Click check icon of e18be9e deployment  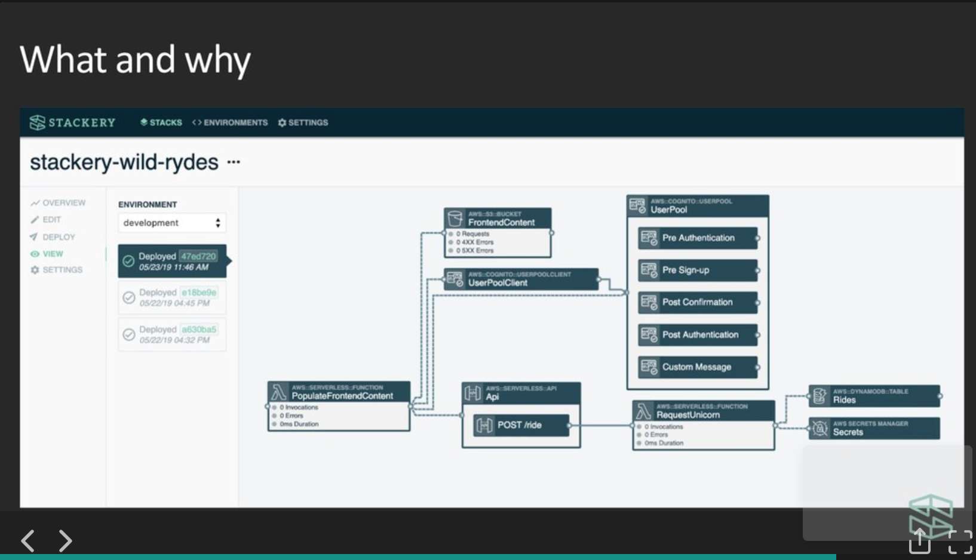pyautogui.click(x=128, y=297)
